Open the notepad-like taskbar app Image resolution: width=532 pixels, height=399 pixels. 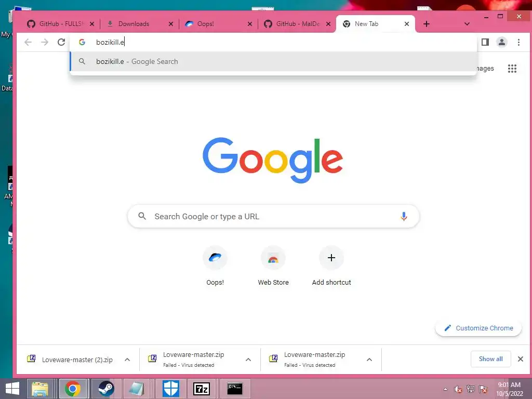click(x=137, y=389)
